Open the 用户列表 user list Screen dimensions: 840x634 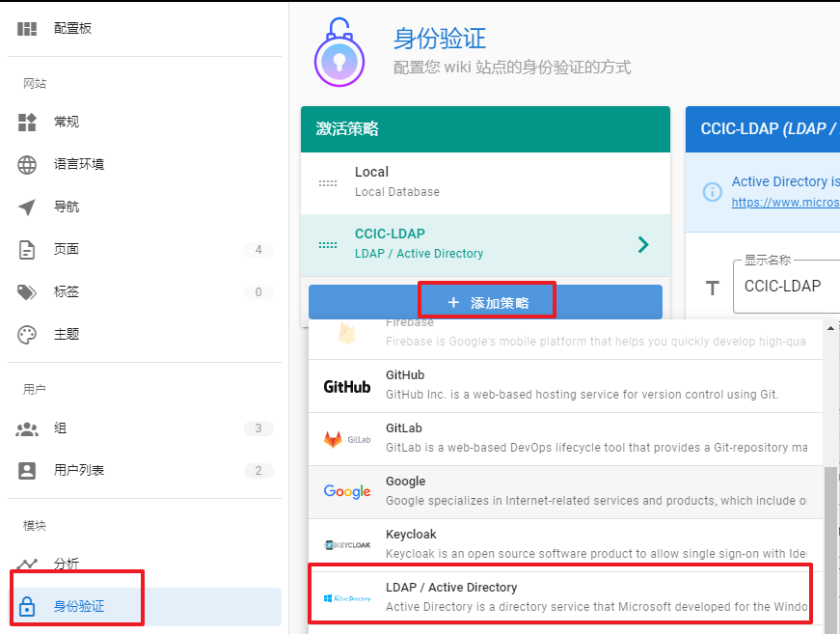(x=26, y=470)
